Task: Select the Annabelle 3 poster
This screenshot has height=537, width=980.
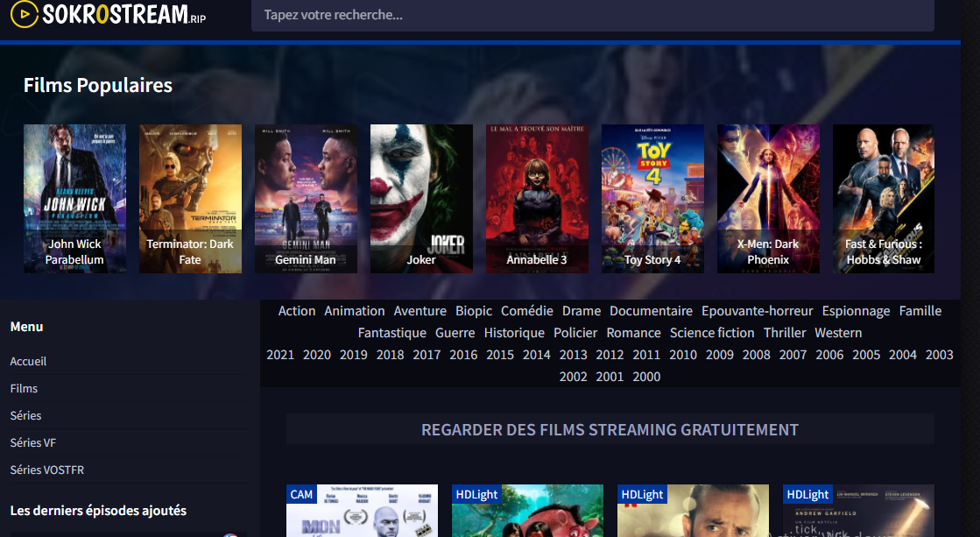Action: [x=537, y=198]
